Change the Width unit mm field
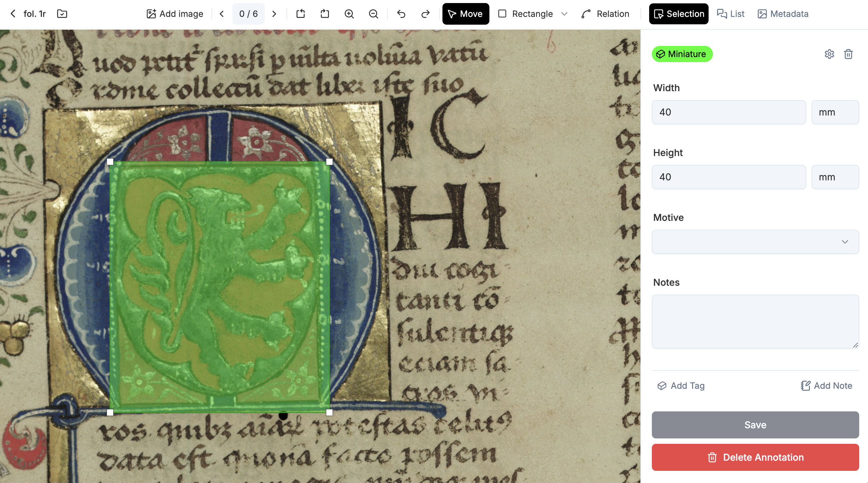Screen dimensions: 868x483 (835, 112)
